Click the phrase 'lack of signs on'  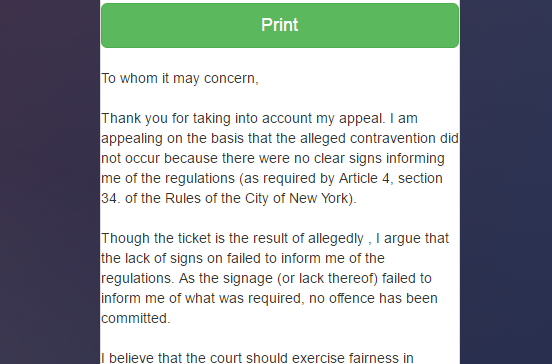[x=174, y=258]
